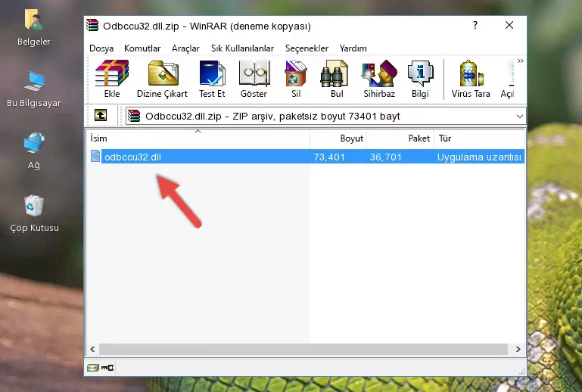Run Test Et on the archive
This screenshot has width=582, height=392.
(x=212, y=79)
